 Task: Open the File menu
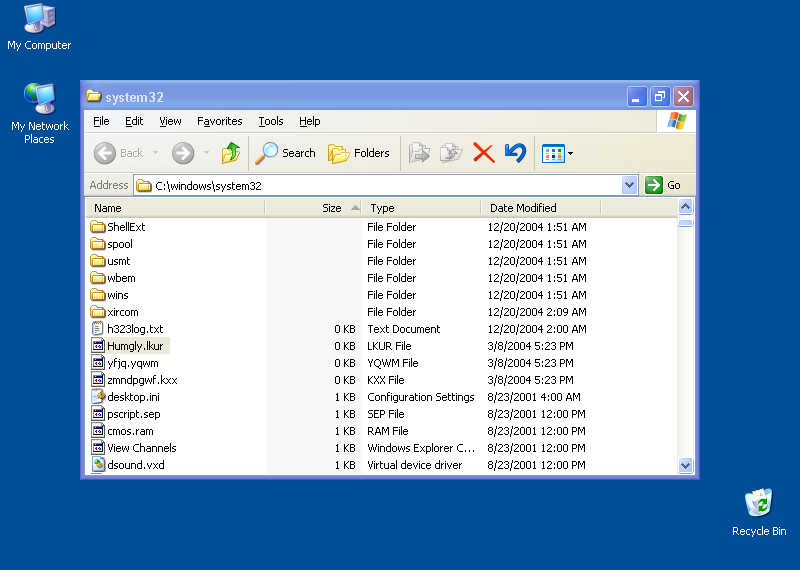pos(101,121)
